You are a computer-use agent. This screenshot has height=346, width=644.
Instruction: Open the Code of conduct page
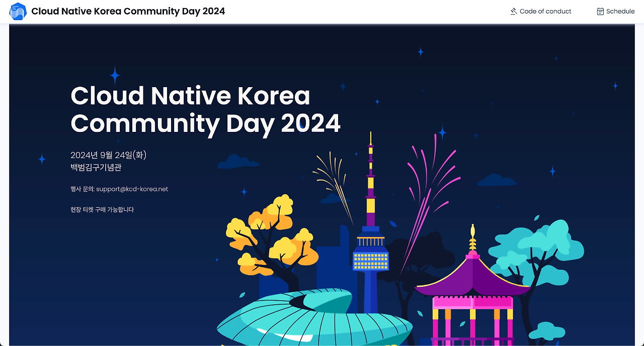545,11
